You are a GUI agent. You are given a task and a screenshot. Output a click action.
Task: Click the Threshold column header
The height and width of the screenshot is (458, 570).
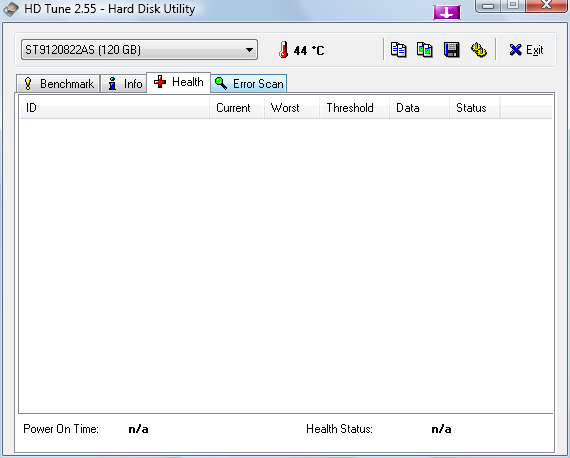[354, 108]
